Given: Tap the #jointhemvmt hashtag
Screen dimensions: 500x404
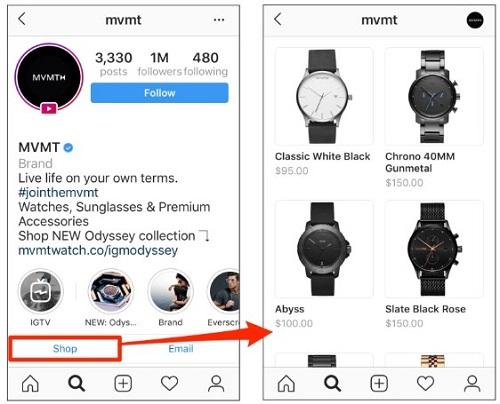Looking at the screenshot, I should coord(58,193).
